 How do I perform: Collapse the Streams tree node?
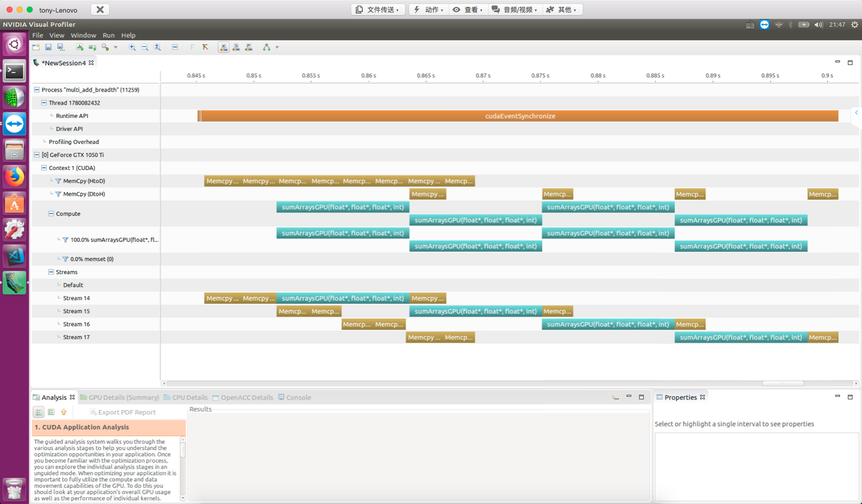tap(51, 272)
